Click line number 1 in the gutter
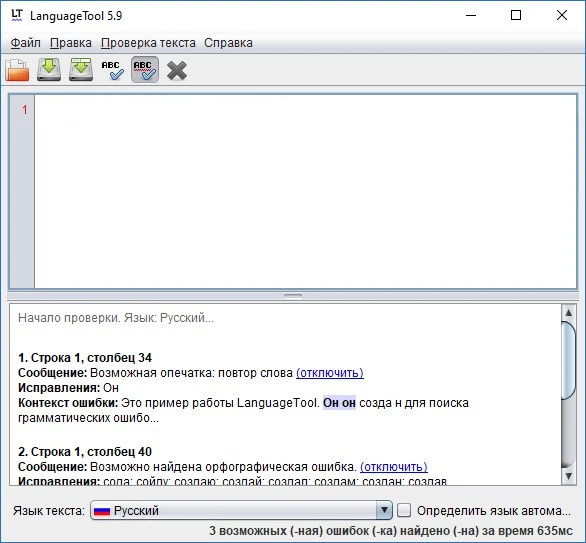This screenshot has height=543, width=586. [x=25, y=110]
